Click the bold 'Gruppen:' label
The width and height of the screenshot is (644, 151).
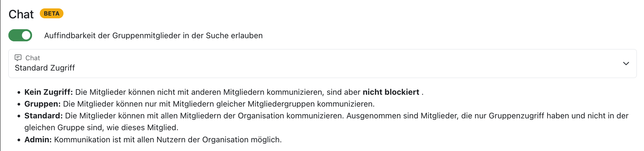pos(42,104)
